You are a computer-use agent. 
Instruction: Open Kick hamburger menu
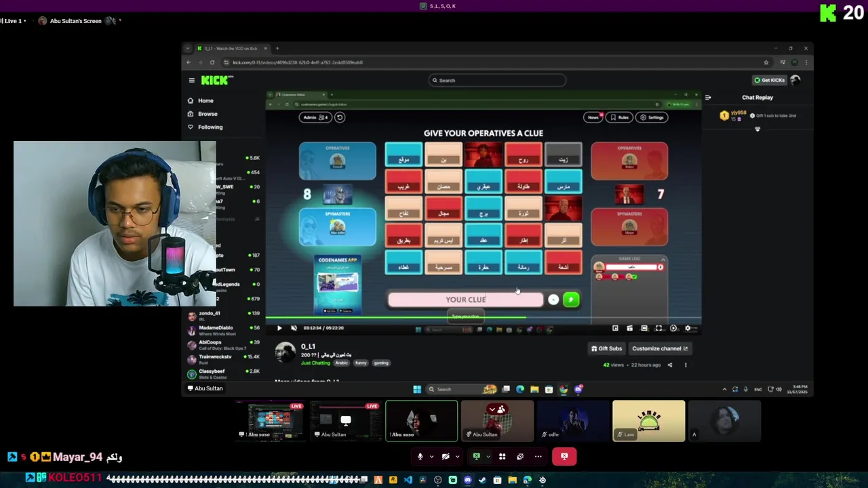point(191,80)
